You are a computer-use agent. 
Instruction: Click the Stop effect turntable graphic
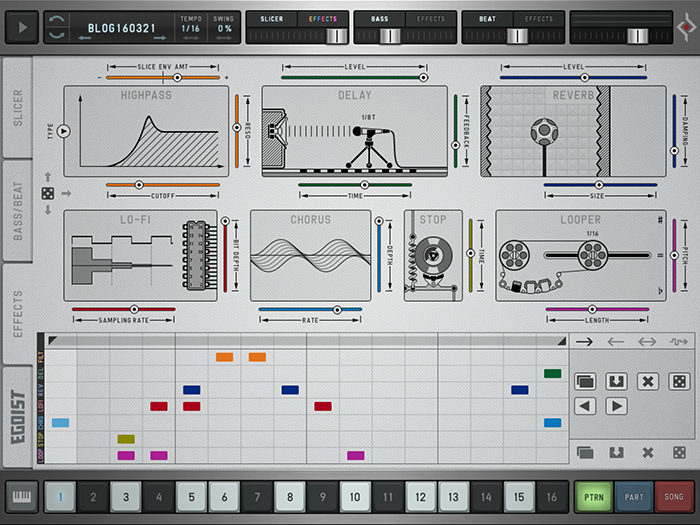point(433,256)
